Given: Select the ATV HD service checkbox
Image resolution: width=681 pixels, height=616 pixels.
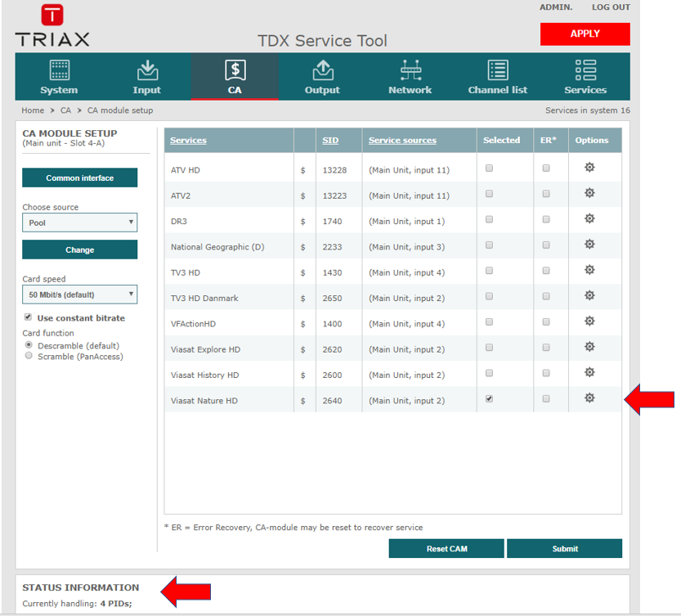Looking at the screenshot, I should (489, 169).
